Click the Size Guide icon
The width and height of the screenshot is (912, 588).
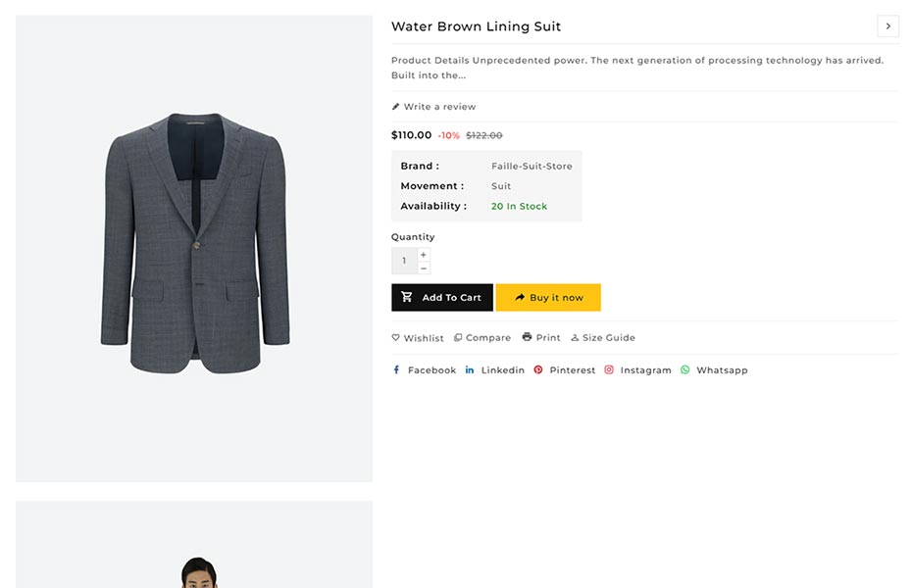tap(575, 338)
